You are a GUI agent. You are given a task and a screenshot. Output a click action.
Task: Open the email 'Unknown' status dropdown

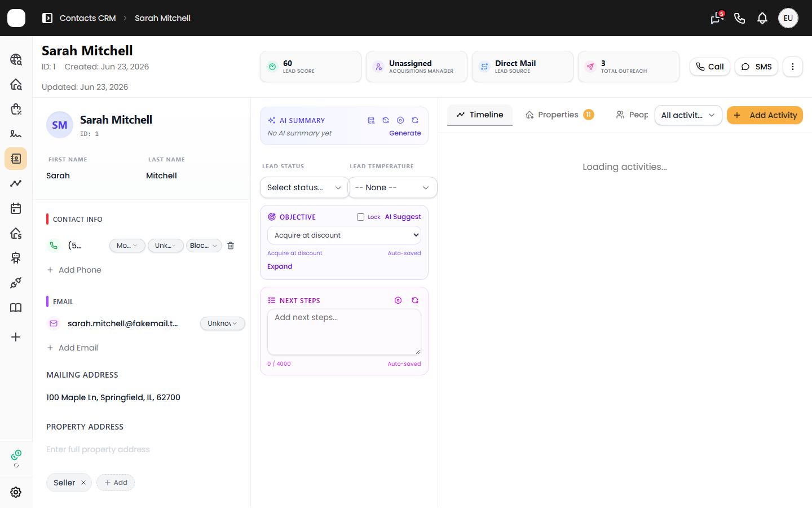point(223,323)
